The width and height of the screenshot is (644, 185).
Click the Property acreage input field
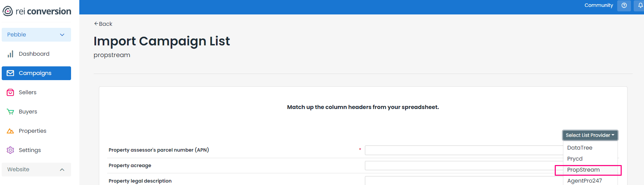coord(463,166)
